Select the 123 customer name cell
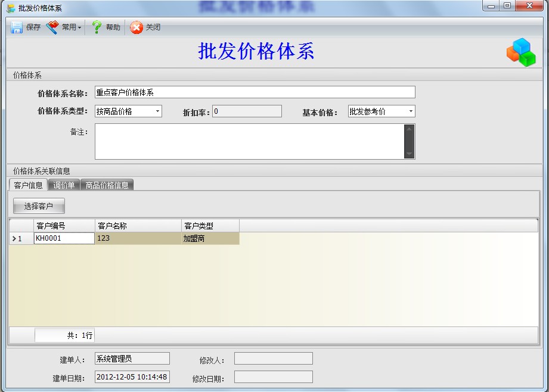This screenshot has width=549, height=392. (138, 238)
